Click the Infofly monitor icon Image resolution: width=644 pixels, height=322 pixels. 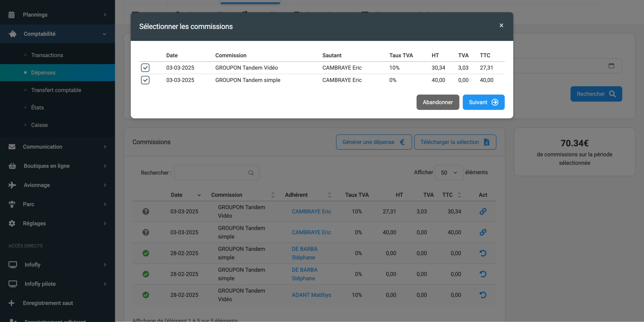[x=13, y=265]
